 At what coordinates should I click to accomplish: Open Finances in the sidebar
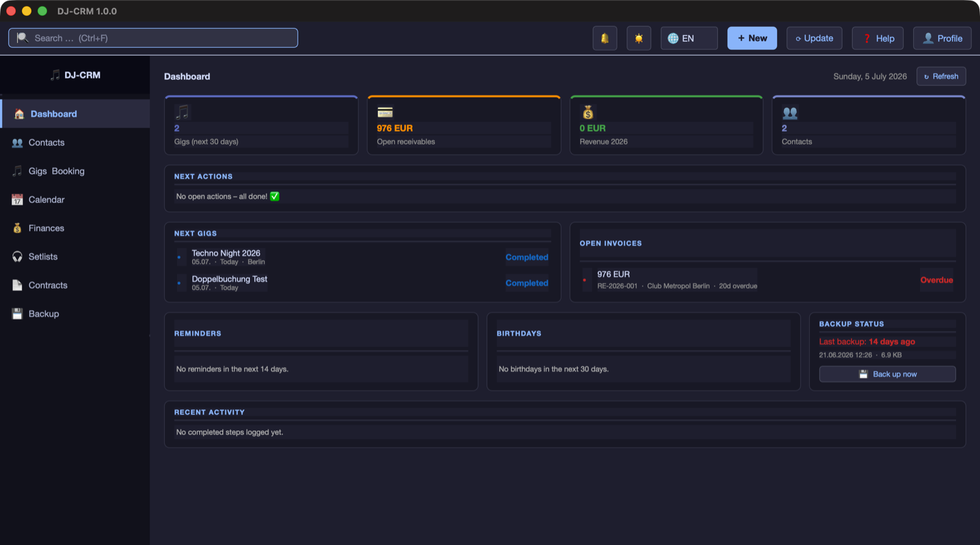pos(75,228)
